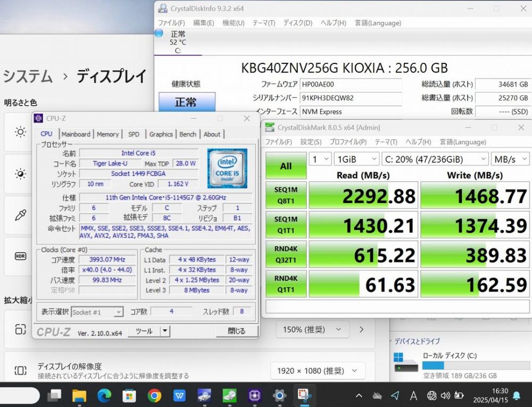The width and height of the screenshot is (532, 407).
Task: Open the blue W writer taskbar icon
Action: click(x=179, y=395)
